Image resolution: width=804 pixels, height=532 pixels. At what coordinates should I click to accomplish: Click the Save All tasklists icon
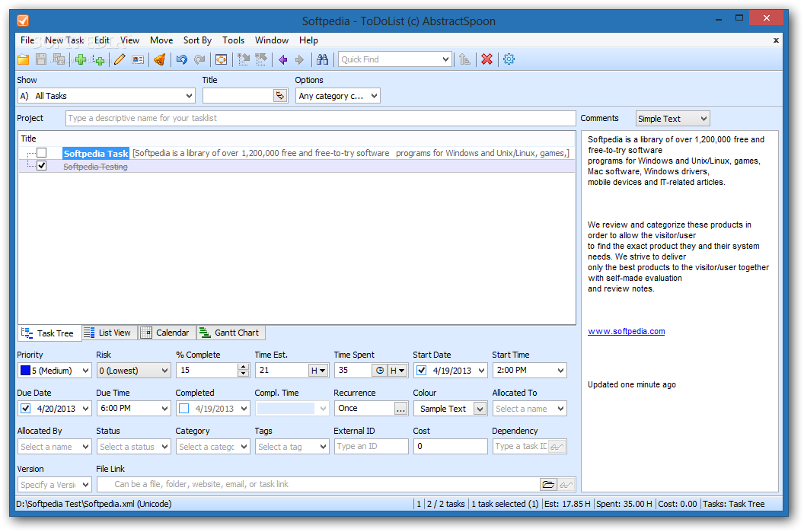coord(59,59)
